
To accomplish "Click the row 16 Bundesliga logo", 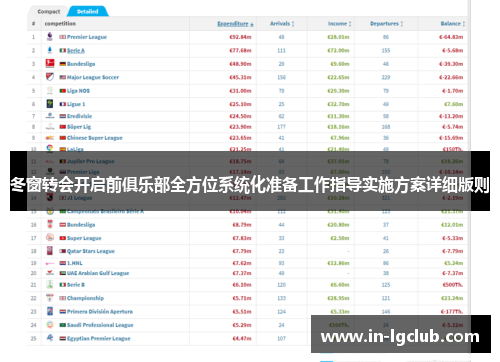I will coord(50,224).
